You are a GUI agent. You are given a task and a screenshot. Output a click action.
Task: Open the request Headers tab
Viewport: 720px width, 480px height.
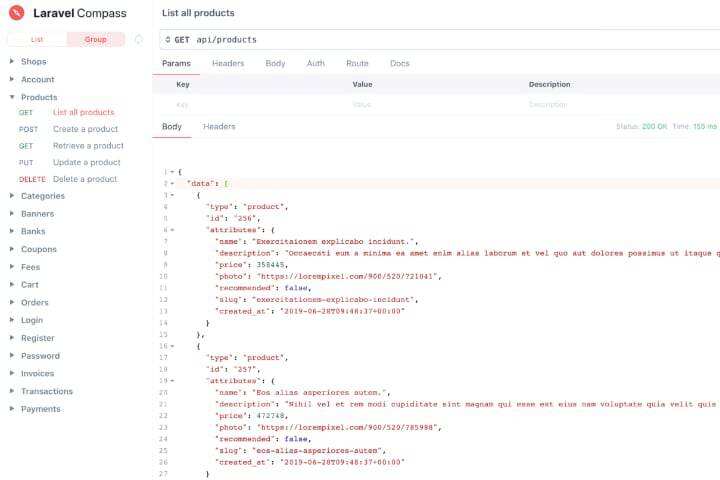point(228,63)
